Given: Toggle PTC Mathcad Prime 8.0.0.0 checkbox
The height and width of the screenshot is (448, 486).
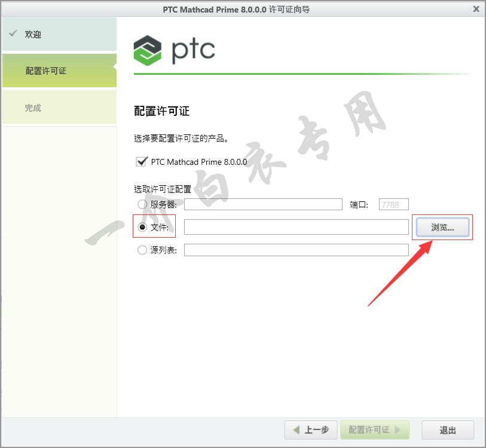Looking at the screenshot, I should [x=142, y=162].
